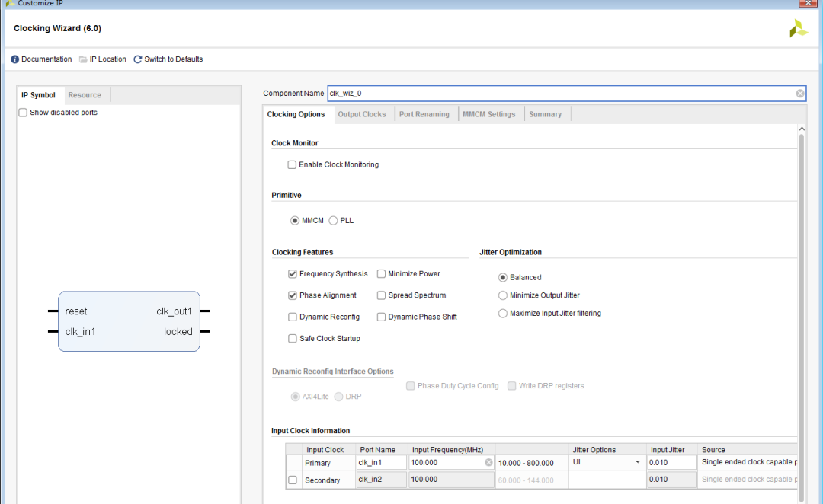Click the primary Source clock cell
Viewport: 823px width, 504px height.
pyautogui.click(x=748, y=462)
